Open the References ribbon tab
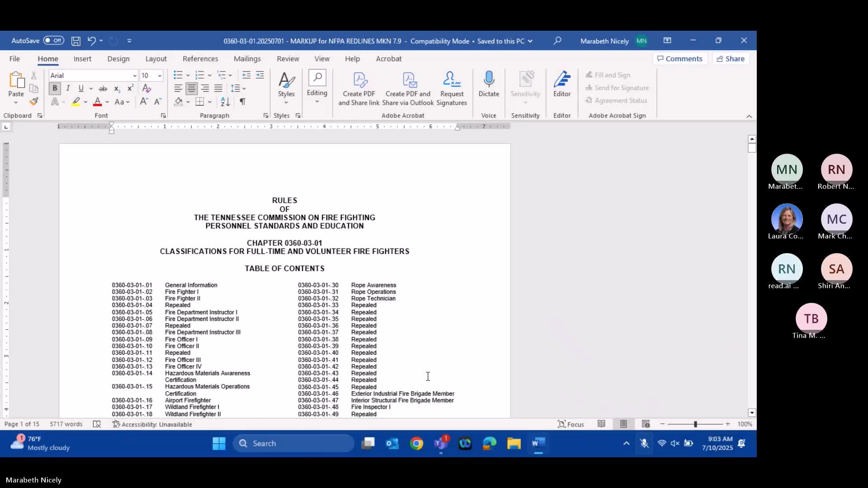 (x=200, y=59)
